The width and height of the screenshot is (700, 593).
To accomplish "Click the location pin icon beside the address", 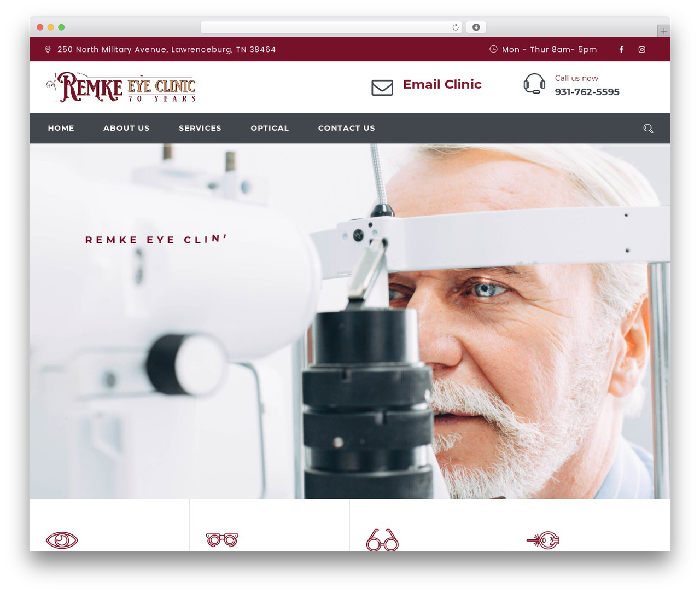I will [x=48, y=49].
